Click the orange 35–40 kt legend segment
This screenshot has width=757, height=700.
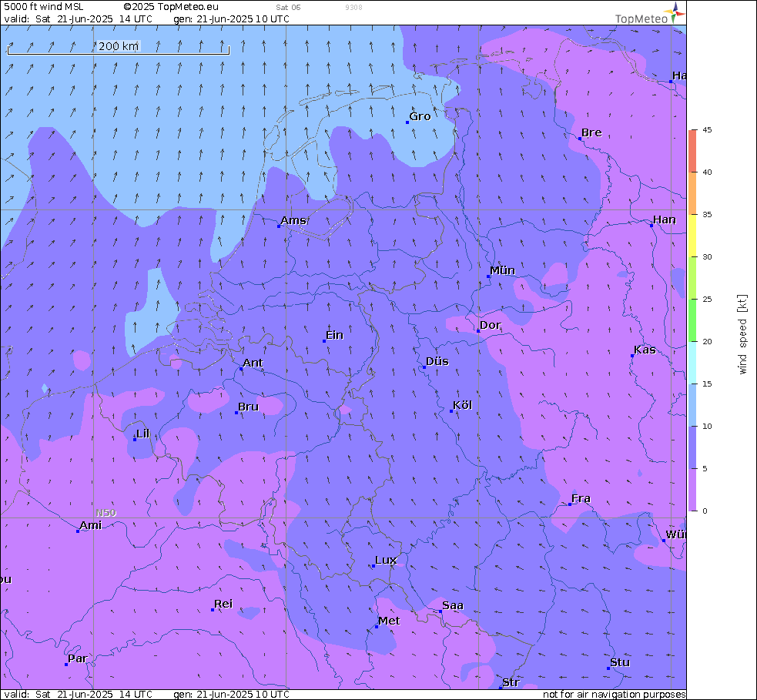click(x=692, y=193)
